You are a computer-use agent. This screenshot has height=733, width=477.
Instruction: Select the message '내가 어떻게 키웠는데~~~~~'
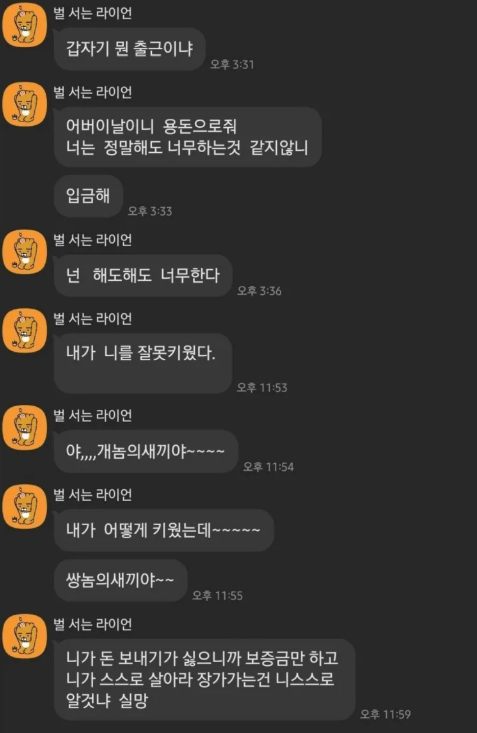pyautogui.click(x=164, y=530)
